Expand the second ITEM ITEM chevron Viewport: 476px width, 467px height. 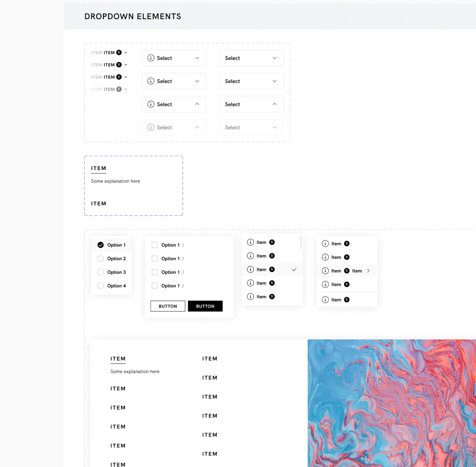[x=126, y=64]
